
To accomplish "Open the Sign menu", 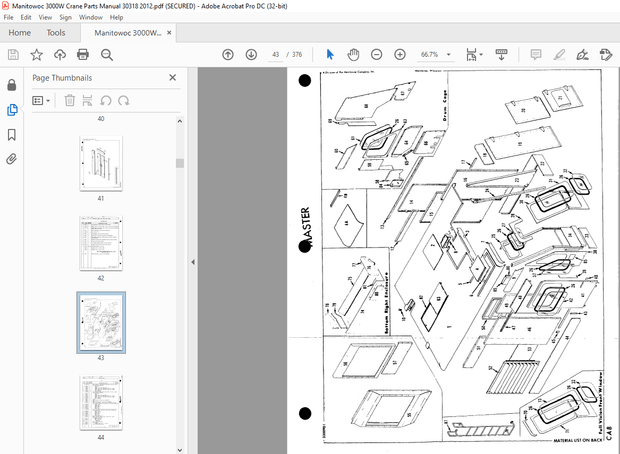I will [x=67, y=17].
